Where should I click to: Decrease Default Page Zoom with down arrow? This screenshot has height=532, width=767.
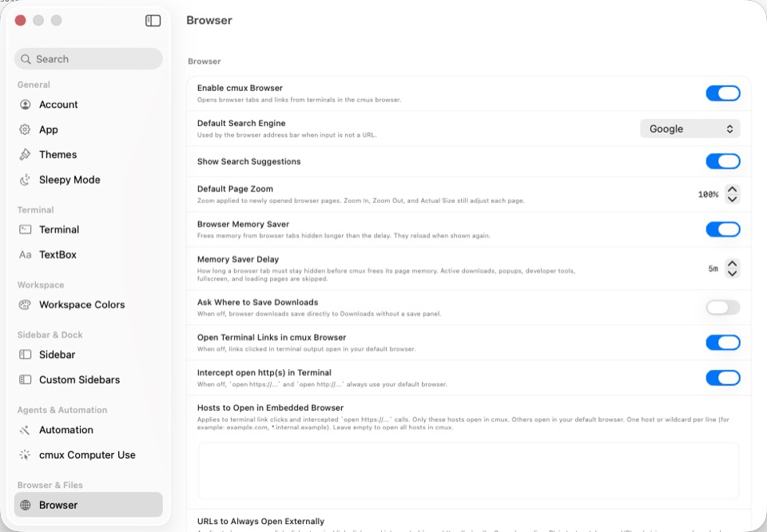(733, 199)
